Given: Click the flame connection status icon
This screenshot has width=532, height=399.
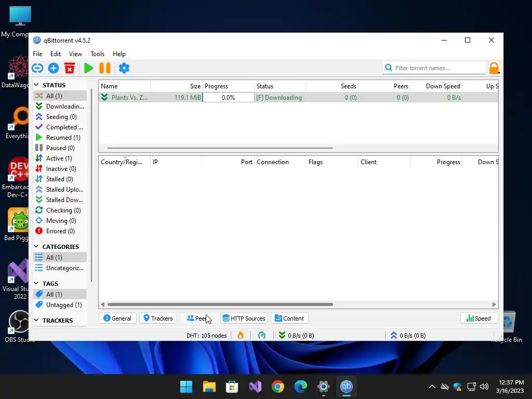Looking at the screenshot, I should click(241, 335).
